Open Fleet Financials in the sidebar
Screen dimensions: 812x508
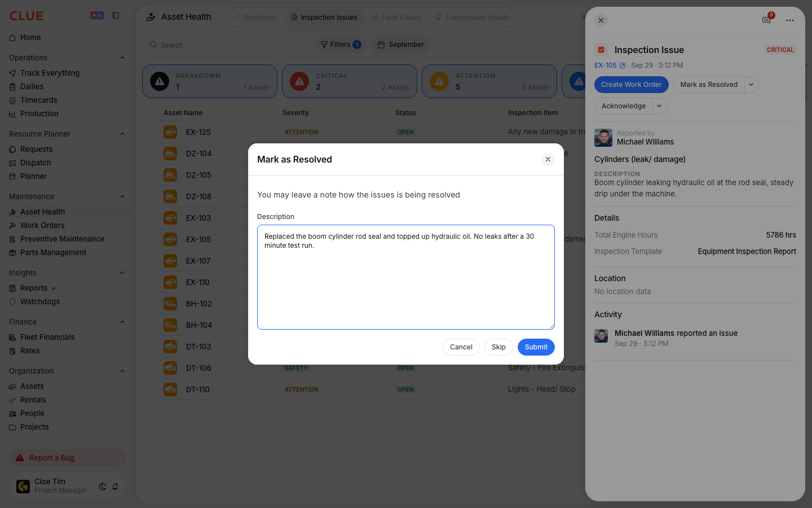click(47, 338)
